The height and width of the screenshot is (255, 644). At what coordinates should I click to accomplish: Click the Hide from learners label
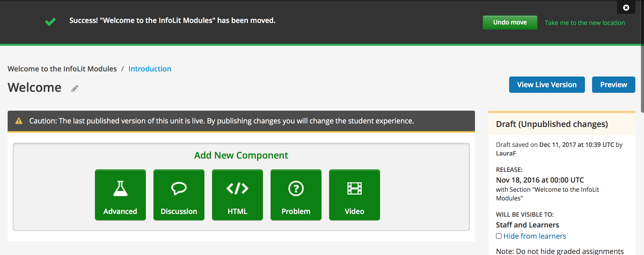pos(535,236)
